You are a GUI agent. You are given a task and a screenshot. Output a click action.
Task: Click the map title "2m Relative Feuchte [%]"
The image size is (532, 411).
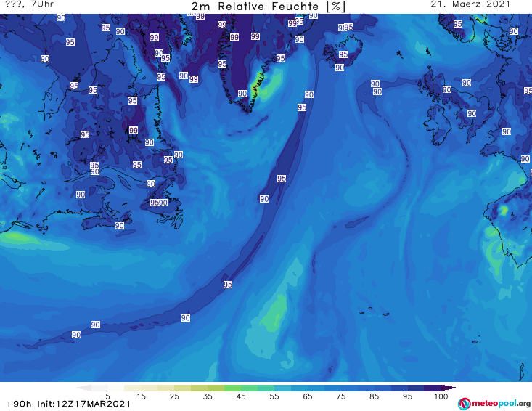[268, 6]
